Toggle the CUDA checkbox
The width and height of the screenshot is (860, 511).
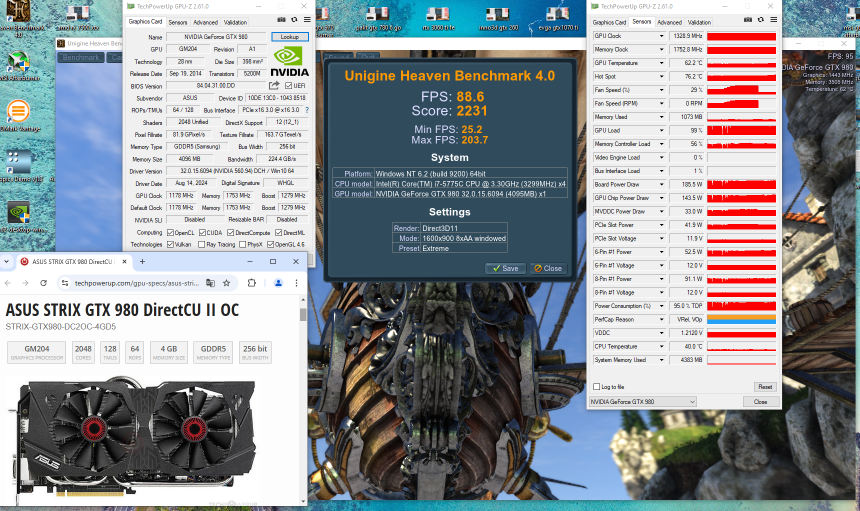[x=202, y=232]
